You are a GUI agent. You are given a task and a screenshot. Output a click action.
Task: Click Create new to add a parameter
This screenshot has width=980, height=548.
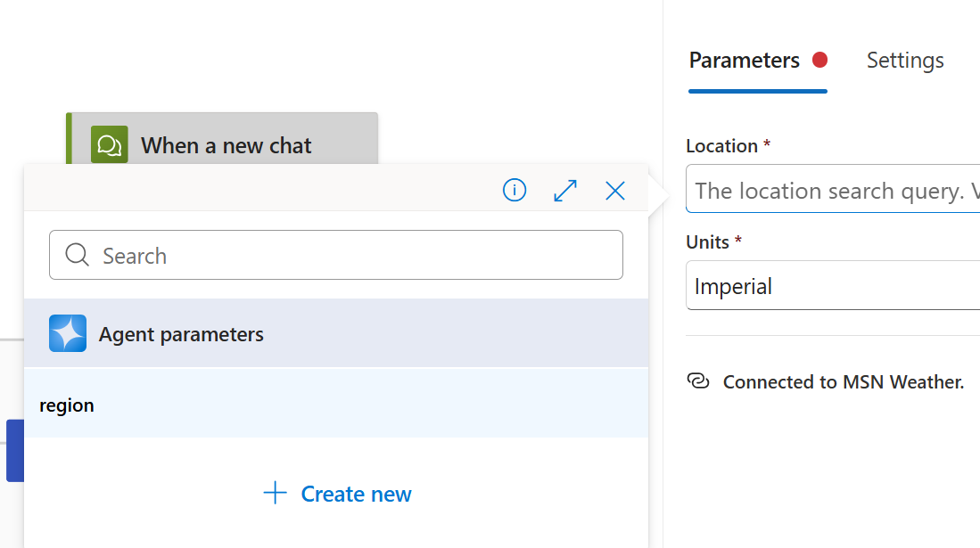pyautogui.click(x=356, y=494)
